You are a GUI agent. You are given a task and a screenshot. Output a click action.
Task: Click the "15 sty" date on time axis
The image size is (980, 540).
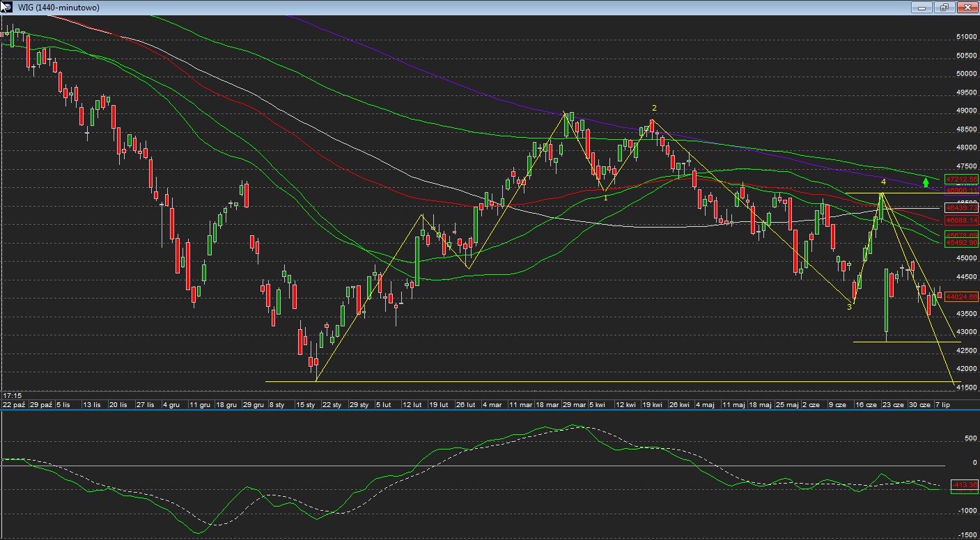coord(304,404)
